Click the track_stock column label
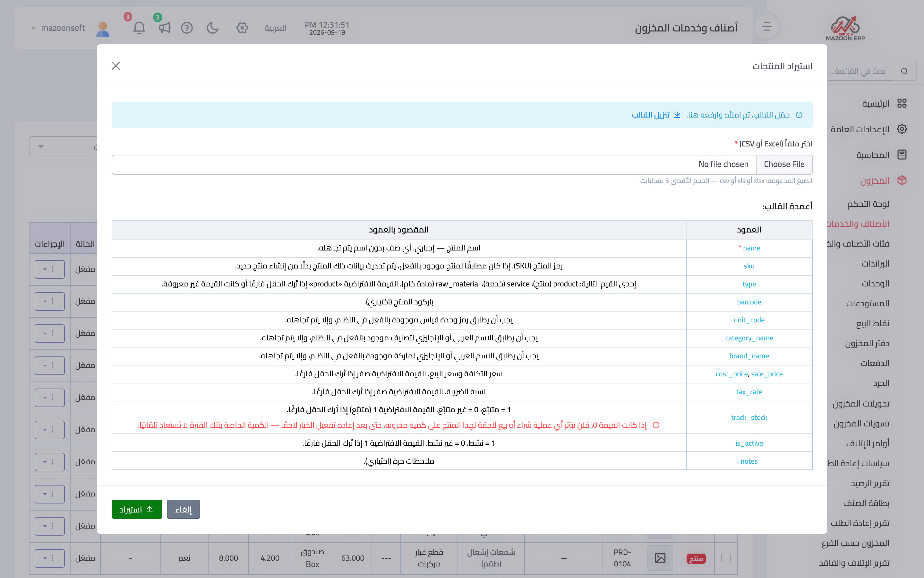 pyautogui.click(x=749, y=417)
